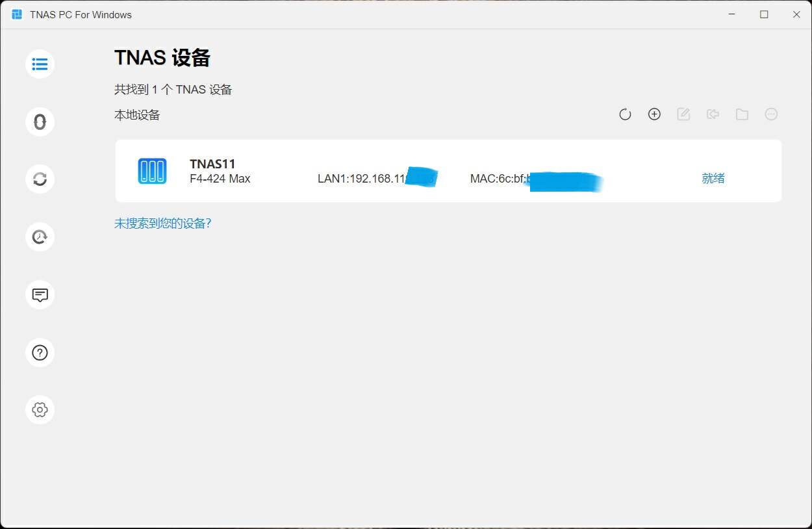Click the F4-424 Max model text
Viewport: 812px width, 529px height.
tap(220, 179)
